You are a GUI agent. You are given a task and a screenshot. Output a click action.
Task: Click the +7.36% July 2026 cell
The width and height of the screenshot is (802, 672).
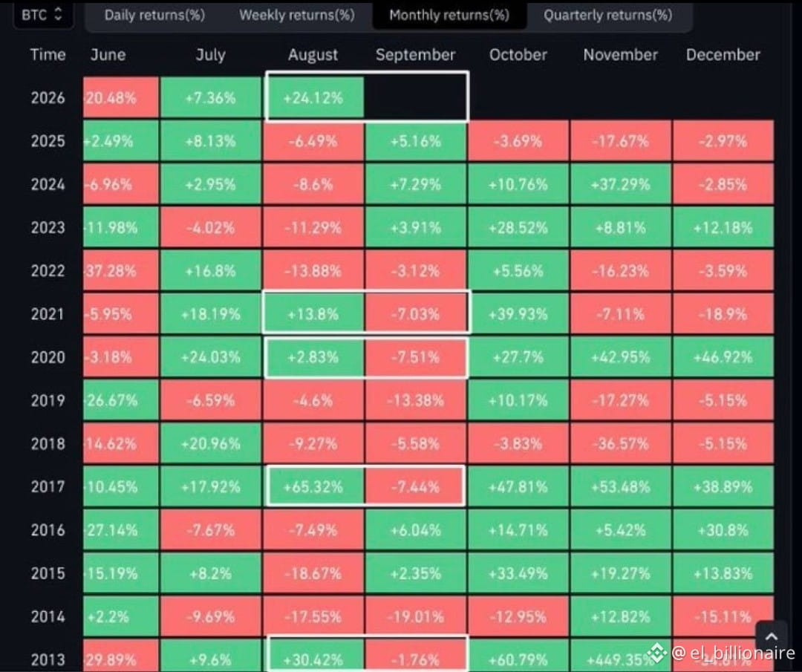point(211,98)
